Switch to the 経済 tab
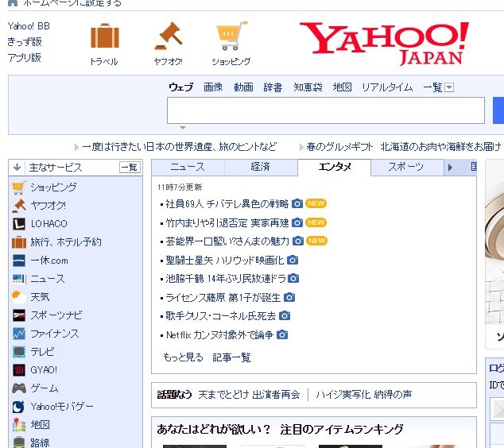The width and height of the screenshot is (504, 448). [261, 167]
